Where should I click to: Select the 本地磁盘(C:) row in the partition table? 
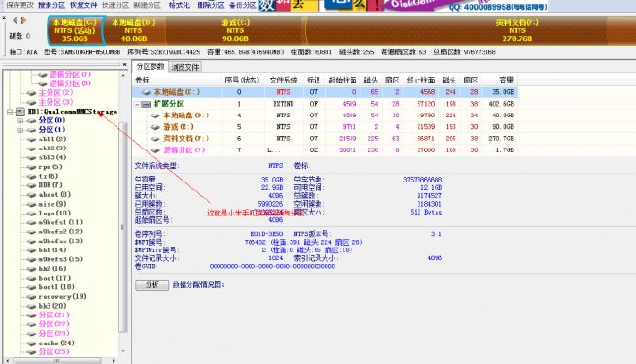point(325,92)
